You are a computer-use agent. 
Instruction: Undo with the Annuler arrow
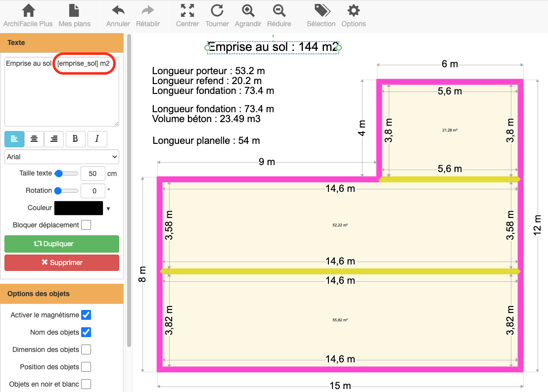point(118,15)
